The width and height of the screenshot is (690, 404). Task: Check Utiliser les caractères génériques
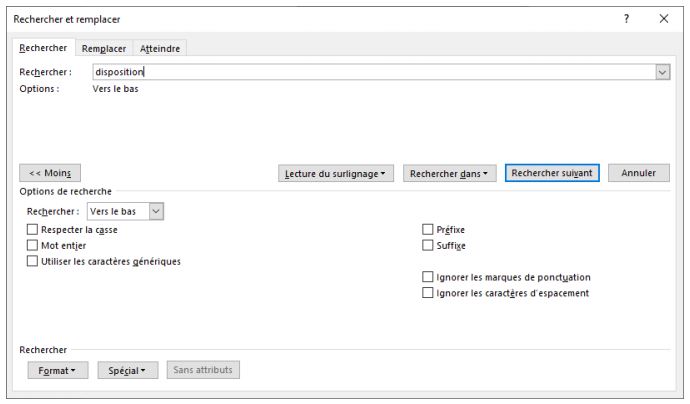[x=33, y=261]
